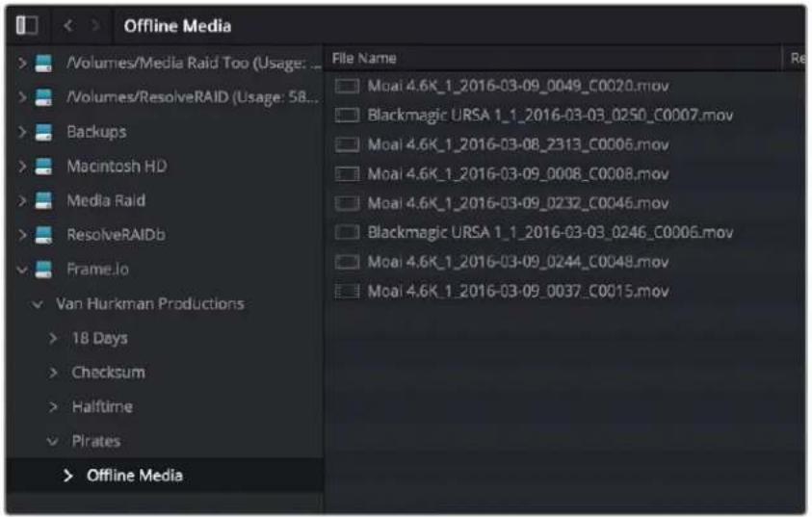This screenshot has width=812, height=517.
Task: Select /Volumes/ResolveRAID path label
Action: [193, 97]
